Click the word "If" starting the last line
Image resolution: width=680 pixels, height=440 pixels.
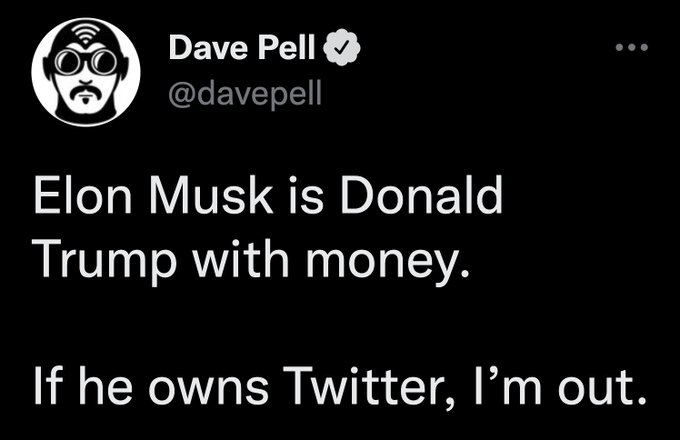[46, 384]
